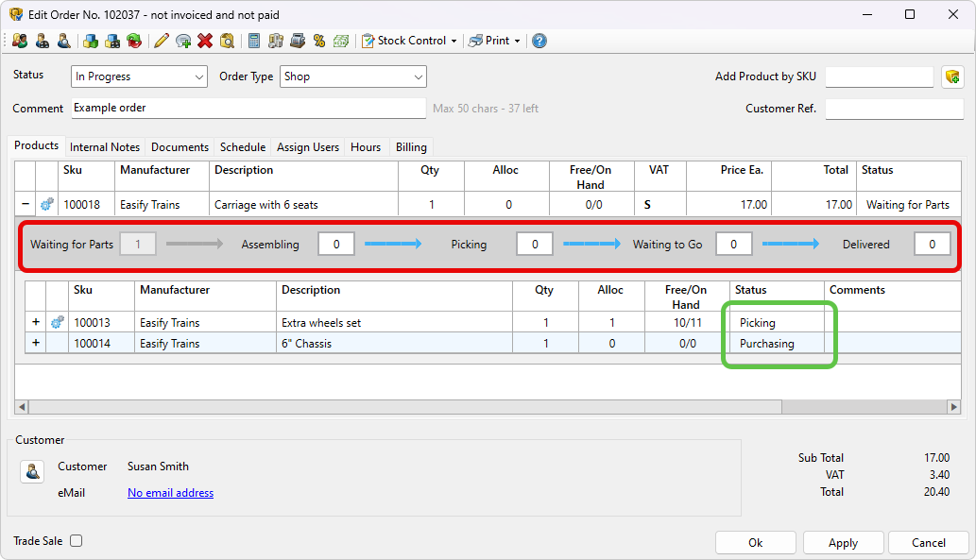The height and width of the screenshot is (560, 976).
Task: Collapse the Carriage with 6 seats row
Action: 25,204
